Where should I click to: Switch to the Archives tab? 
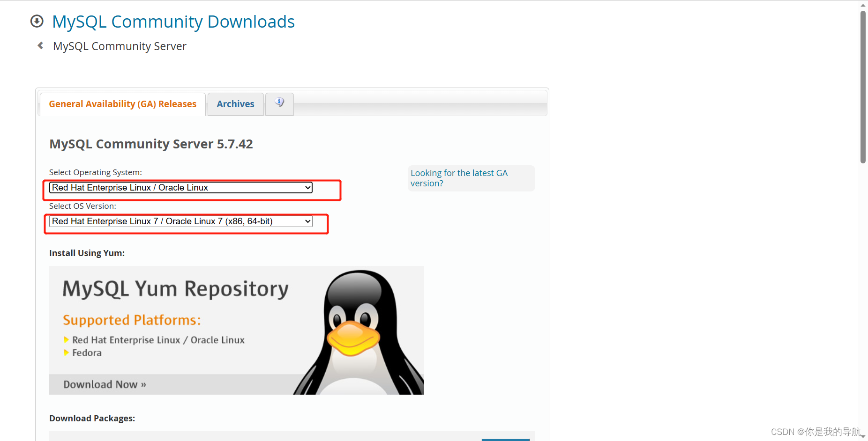point(235,103)
